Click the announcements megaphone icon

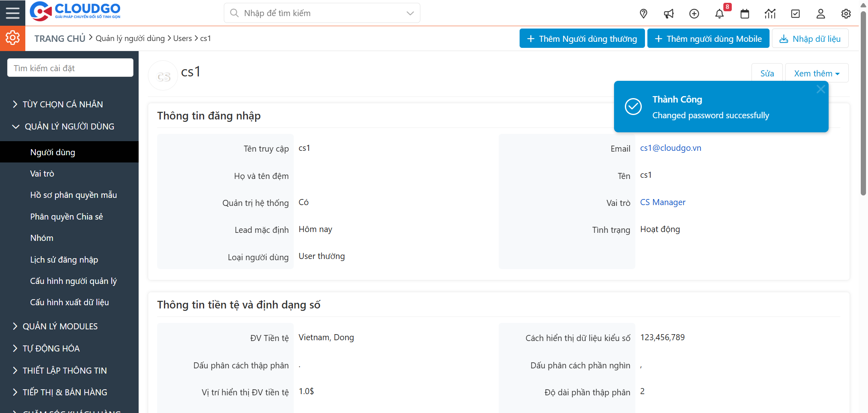coord(669,13)
